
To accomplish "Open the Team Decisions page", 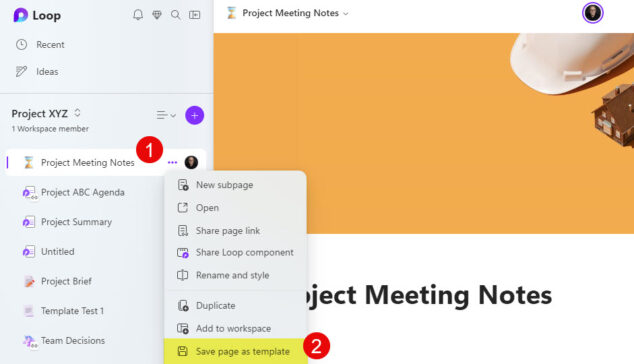I will 73,341.
